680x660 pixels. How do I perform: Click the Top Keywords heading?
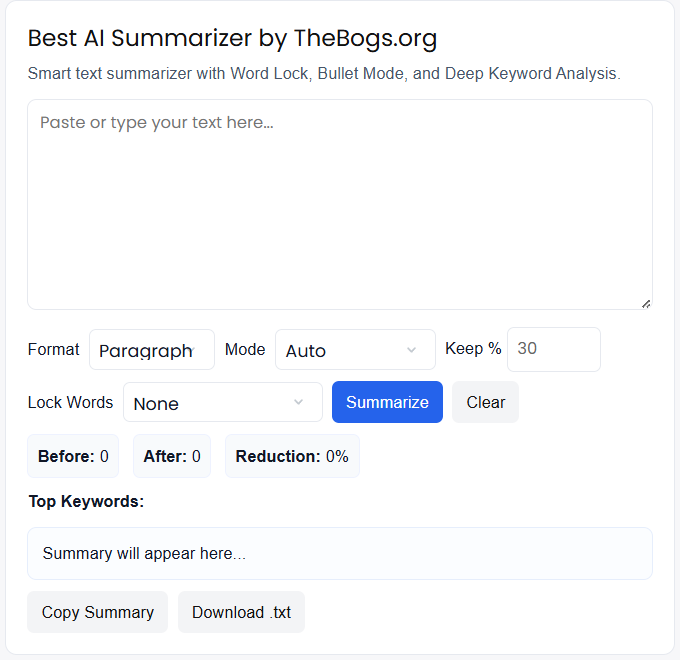86,501
